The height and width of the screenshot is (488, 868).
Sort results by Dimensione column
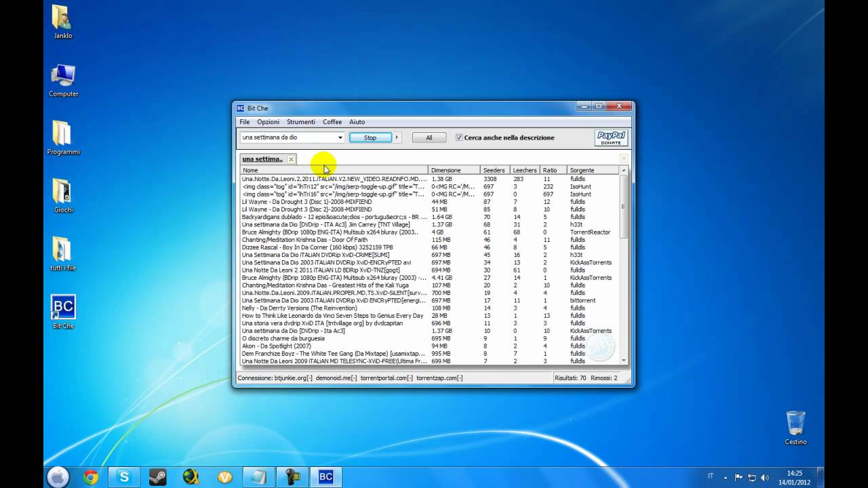tap(454, 170)
